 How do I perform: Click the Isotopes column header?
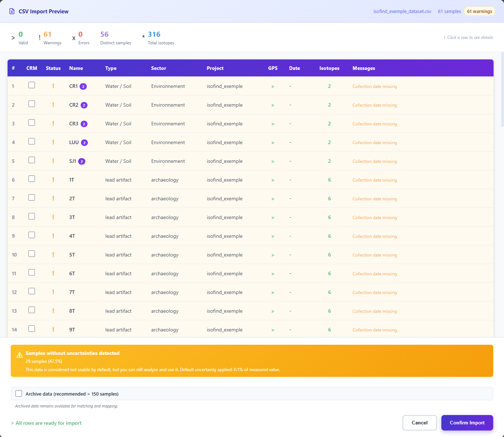coord(329,68)
